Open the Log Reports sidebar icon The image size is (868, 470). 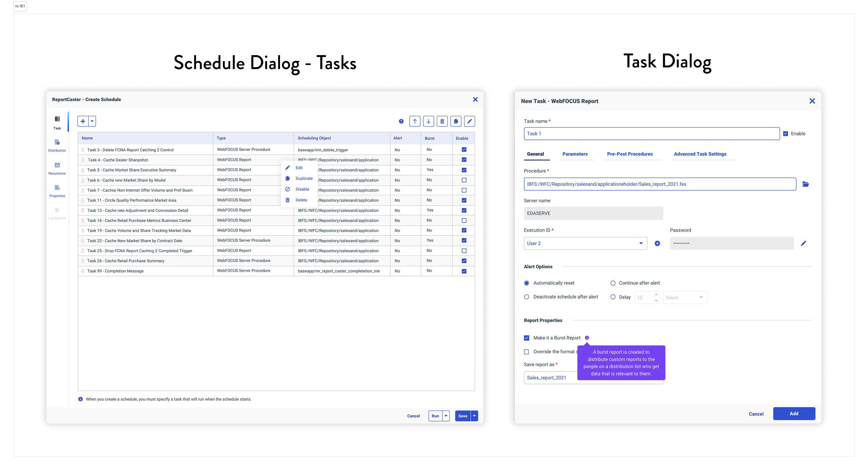tap(57, 210)
